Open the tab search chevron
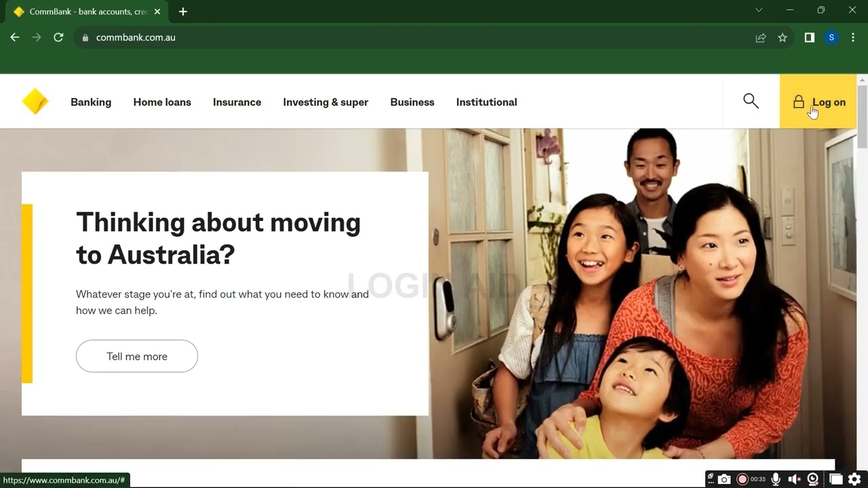This screenshot has height=488, width=868. pos(759,9)
